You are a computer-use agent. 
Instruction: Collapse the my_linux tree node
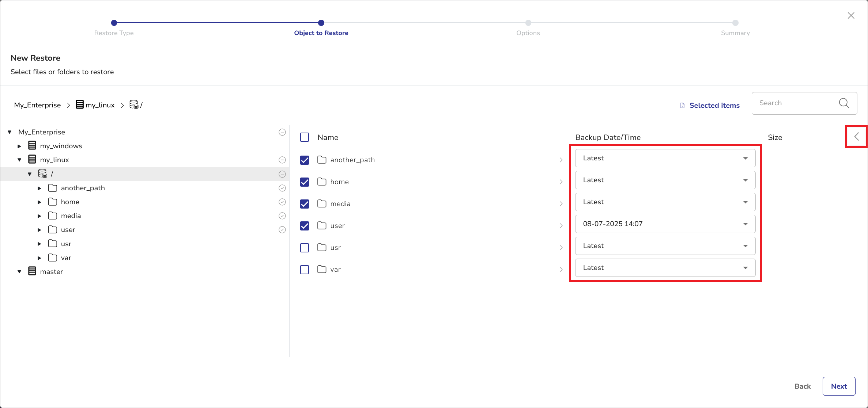(x=20, y=160)
